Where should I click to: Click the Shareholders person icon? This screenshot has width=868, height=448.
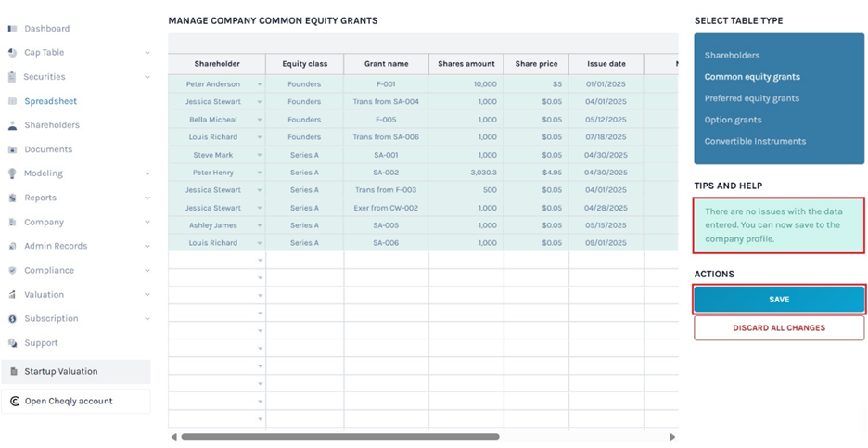12,125
